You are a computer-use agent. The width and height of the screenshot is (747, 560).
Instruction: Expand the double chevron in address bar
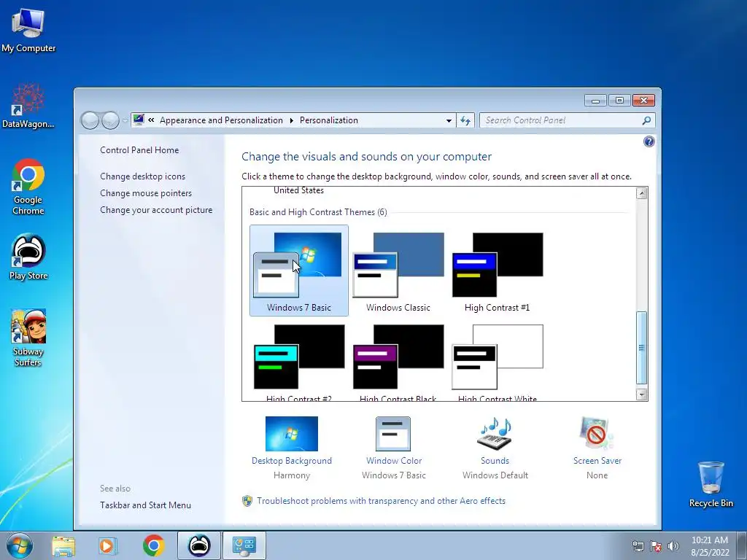(x=151, y=120)
